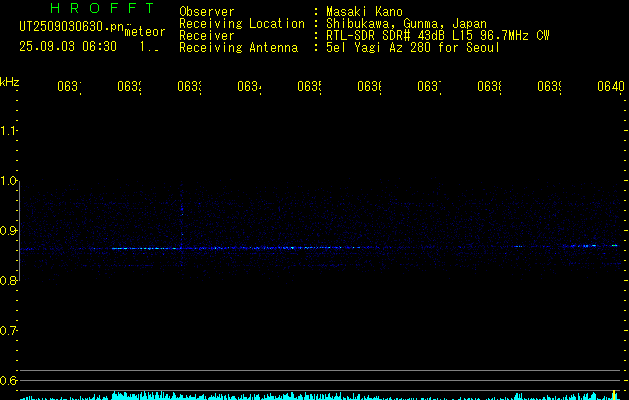
Task: Click the 'Receiving Antenna' field label
Action: click(238, 48)
